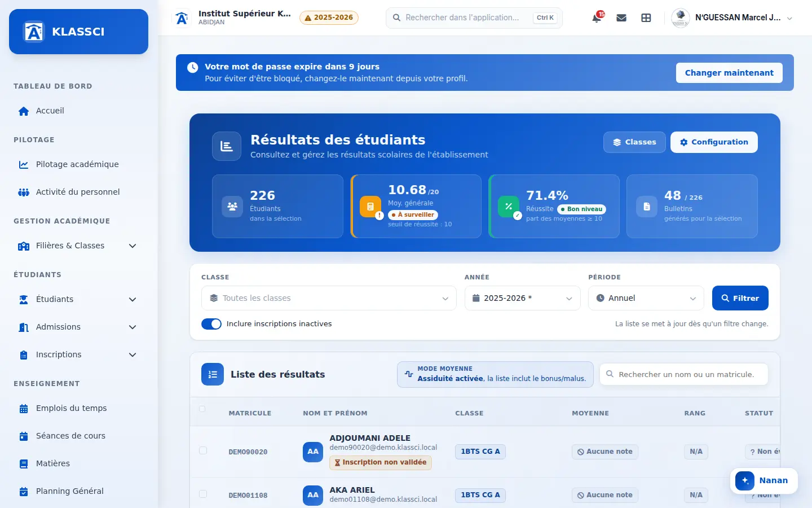812x508 pixels.
Task: Open Séances de cours in sidebar
Action: click(x=78, y=436)
